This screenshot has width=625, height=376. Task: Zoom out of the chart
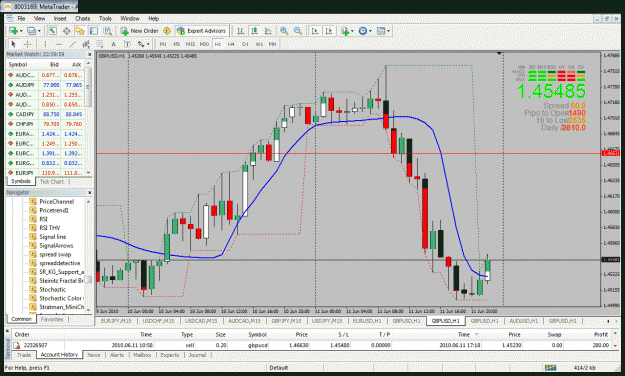click(x=298, y=31)
